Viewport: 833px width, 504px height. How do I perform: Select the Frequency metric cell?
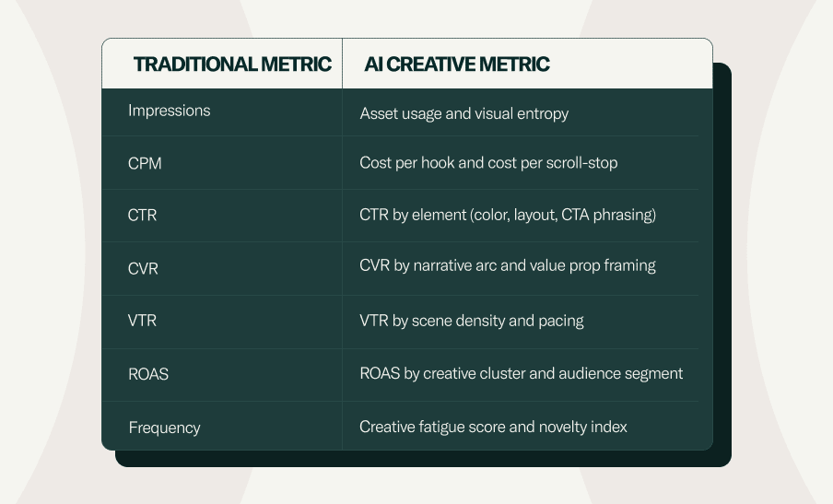(164, 428)
